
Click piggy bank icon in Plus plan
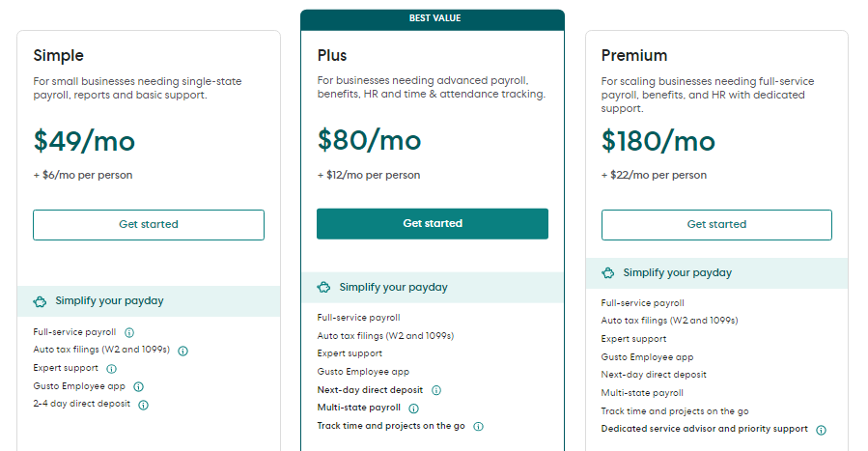coord(323,287)
